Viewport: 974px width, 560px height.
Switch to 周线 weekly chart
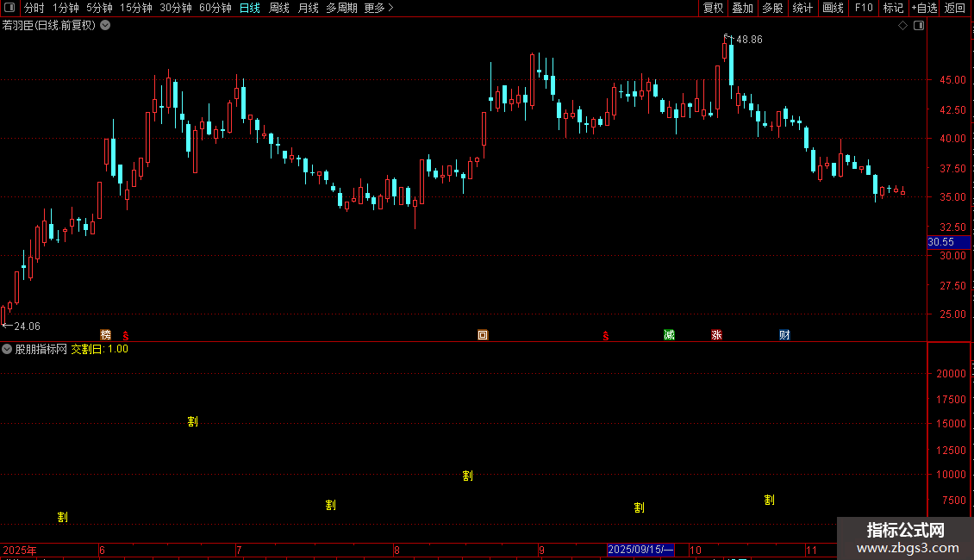pyautogui.click(x=279, y=8)
